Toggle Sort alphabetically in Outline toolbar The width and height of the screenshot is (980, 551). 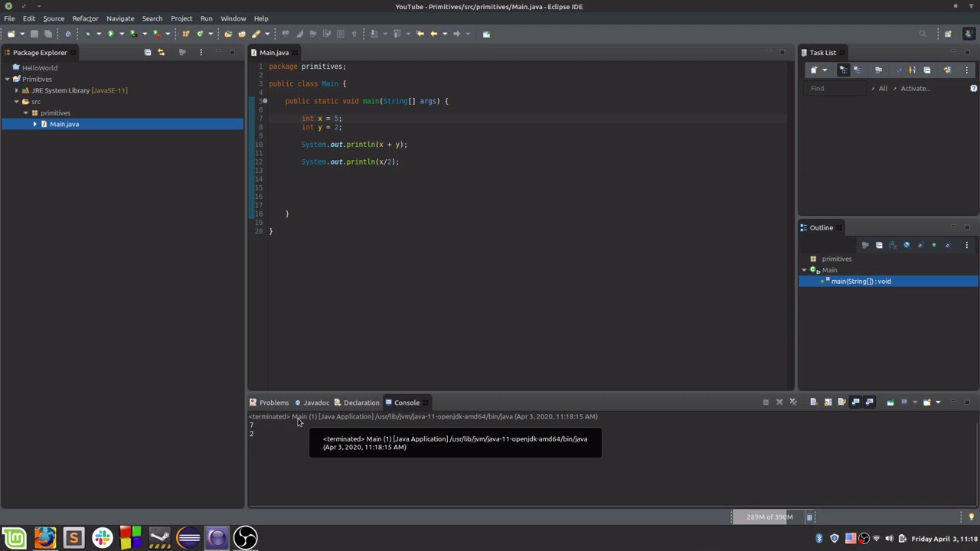point(893,245)
